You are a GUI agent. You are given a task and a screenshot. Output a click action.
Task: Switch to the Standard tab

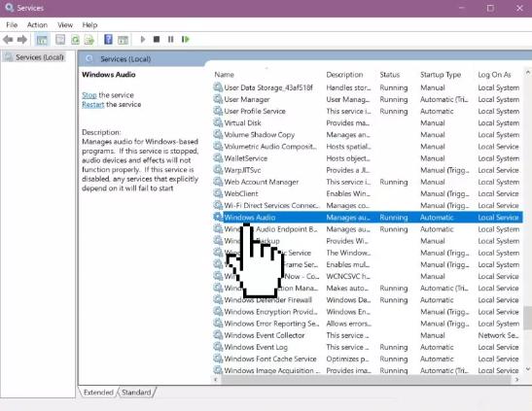tap(136, 392)
